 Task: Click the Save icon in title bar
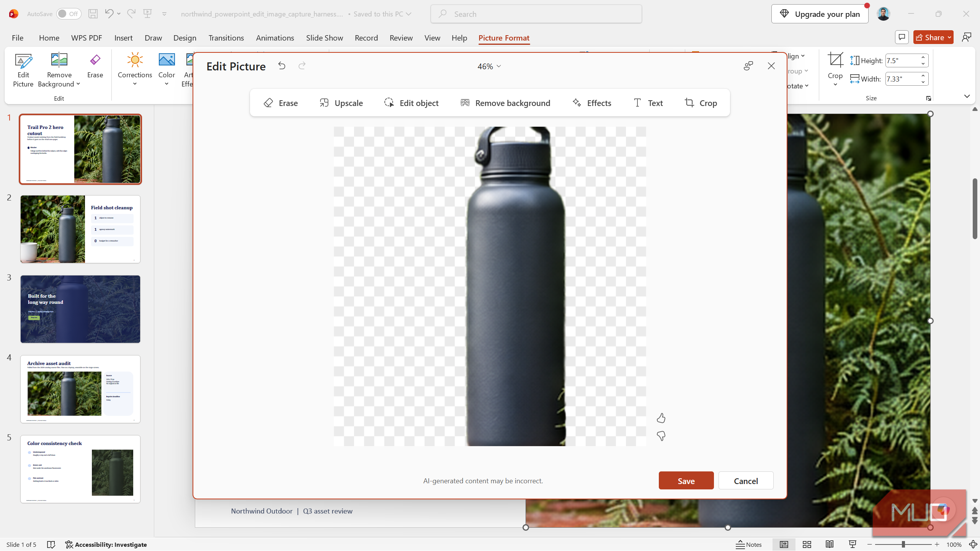point(93,14)
